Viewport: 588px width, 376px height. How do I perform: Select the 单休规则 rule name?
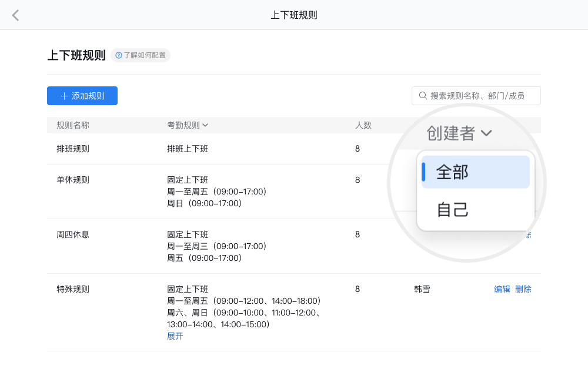(73, 180)
